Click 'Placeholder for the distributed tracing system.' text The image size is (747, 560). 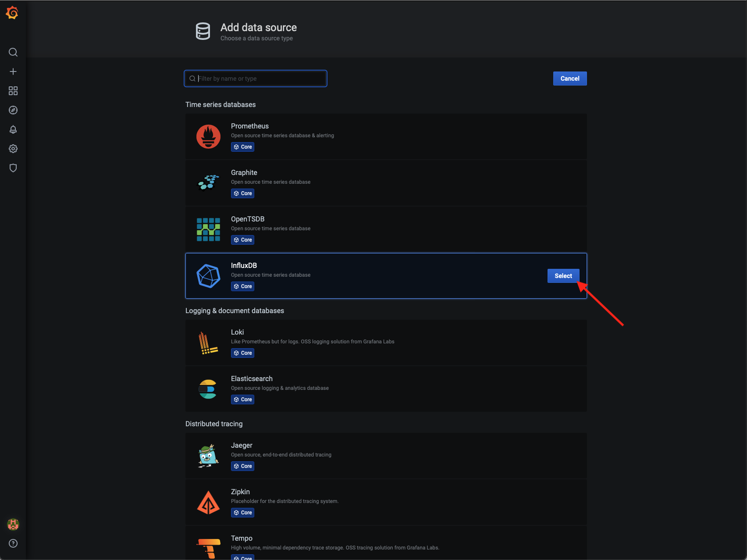tap(285, 501)
